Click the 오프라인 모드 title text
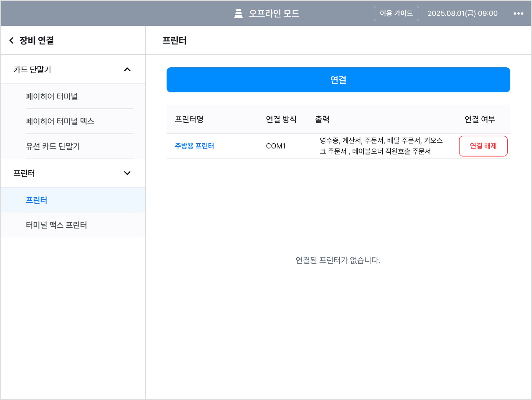This screenshot has width=532, height=400. click(274, 14)
